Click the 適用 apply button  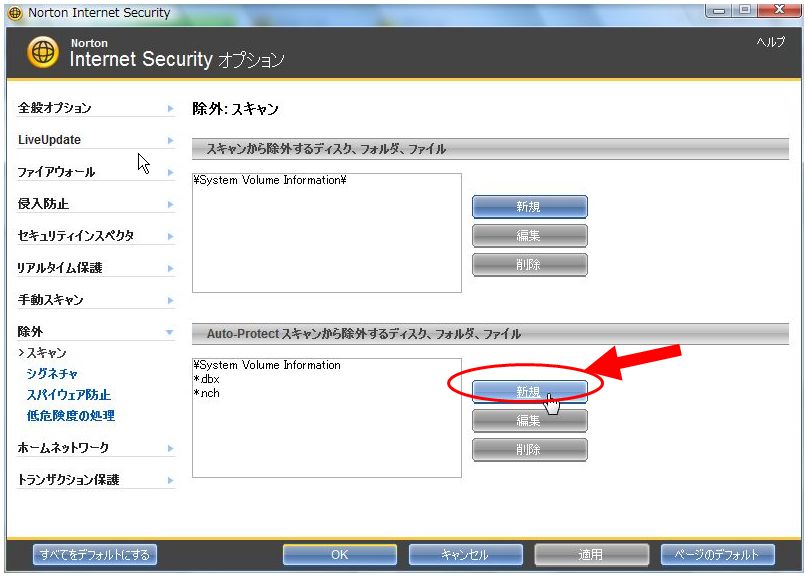tap(591, 554)
